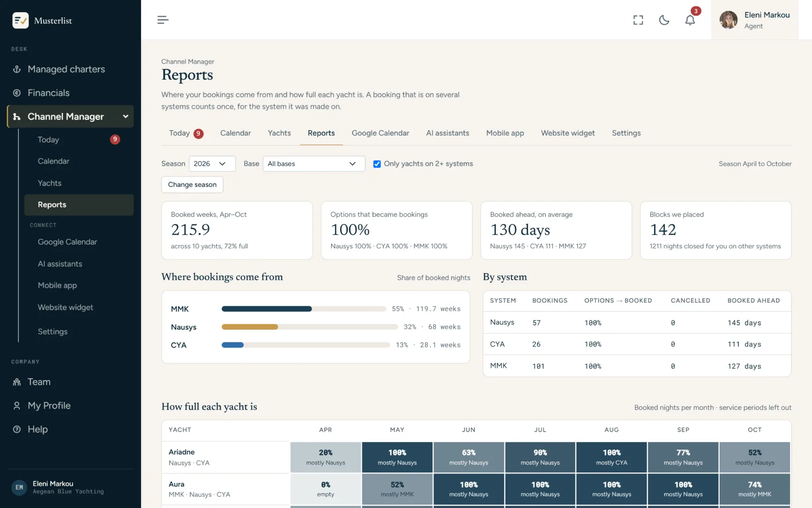Click the MMK bookings count 101
This screenshot has width=812, height=508.
pyautogui.click(x=538, y=366)
